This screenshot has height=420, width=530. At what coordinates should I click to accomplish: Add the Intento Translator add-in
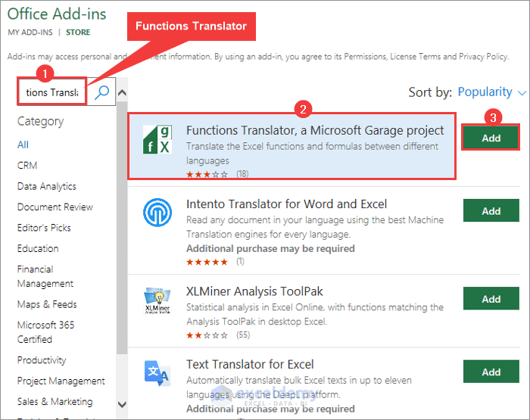(491, 211)
